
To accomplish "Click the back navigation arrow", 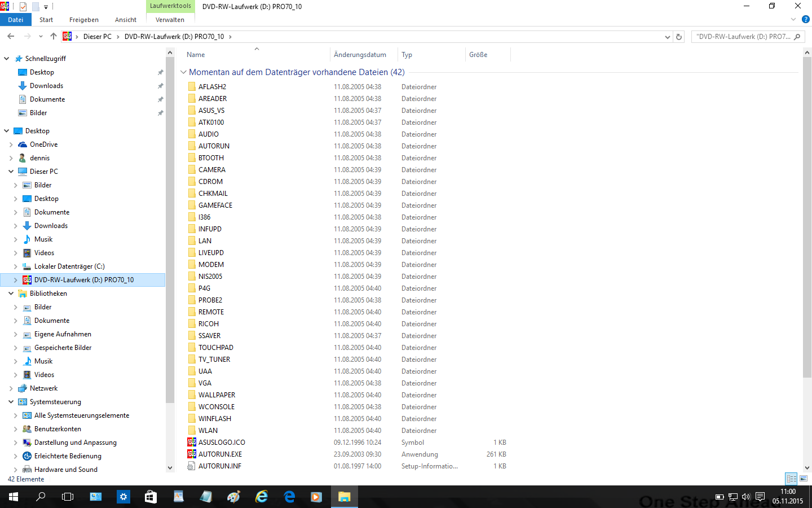I will pos(11,36).
